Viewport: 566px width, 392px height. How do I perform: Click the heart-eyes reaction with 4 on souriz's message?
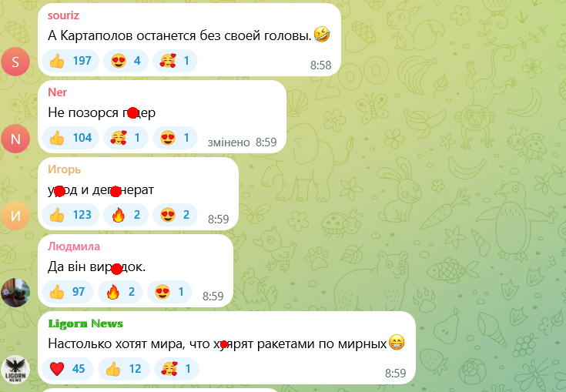click(126, 61)
